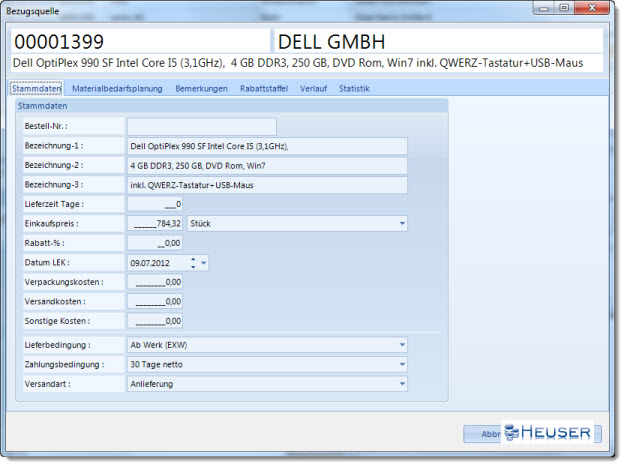
Task: Switch to the Verlauf tab
Action: 313,88
